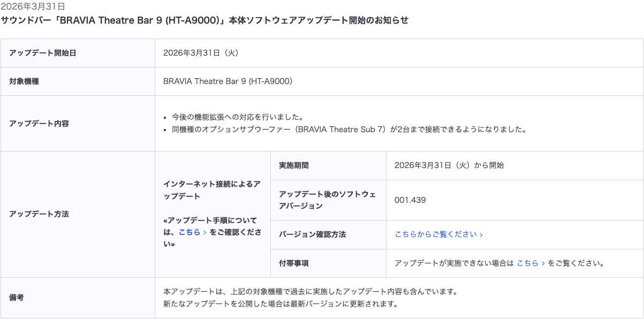Viewport: 644px width, 319px height.
Task: Click the bullet mentioning BRAVIA Theatre Sub 7
Action: [349, 130]
